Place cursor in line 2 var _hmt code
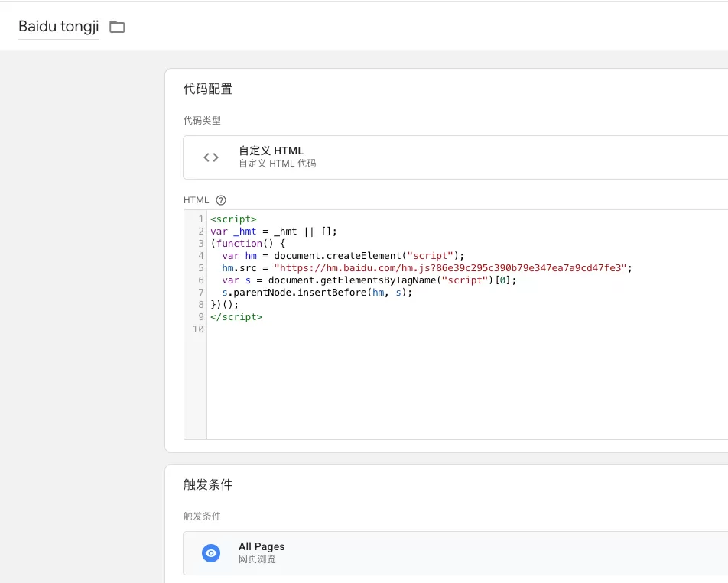Viewport: 728px width, 583px height. click(x=274, y=231)
